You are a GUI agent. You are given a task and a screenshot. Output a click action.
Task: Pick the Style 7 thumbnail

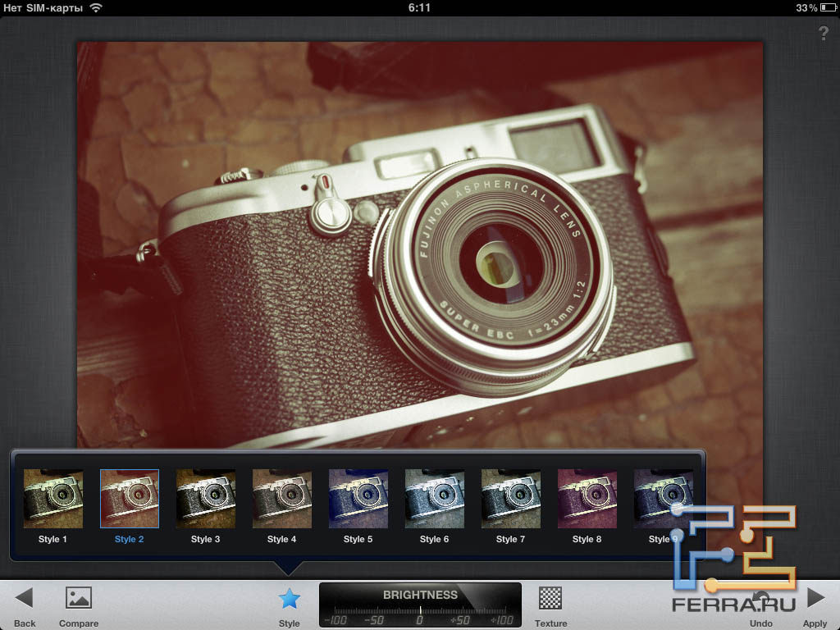511,499
